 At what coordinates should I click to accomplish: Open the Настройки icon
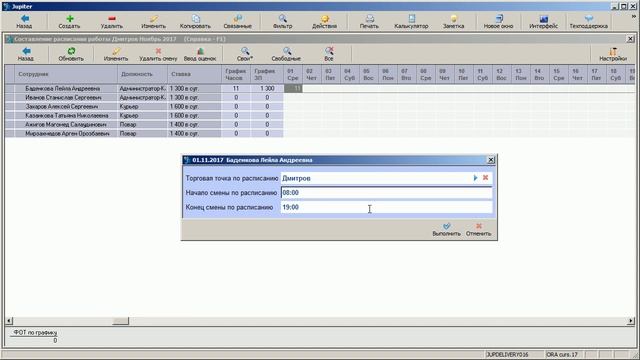coord(613,51)
